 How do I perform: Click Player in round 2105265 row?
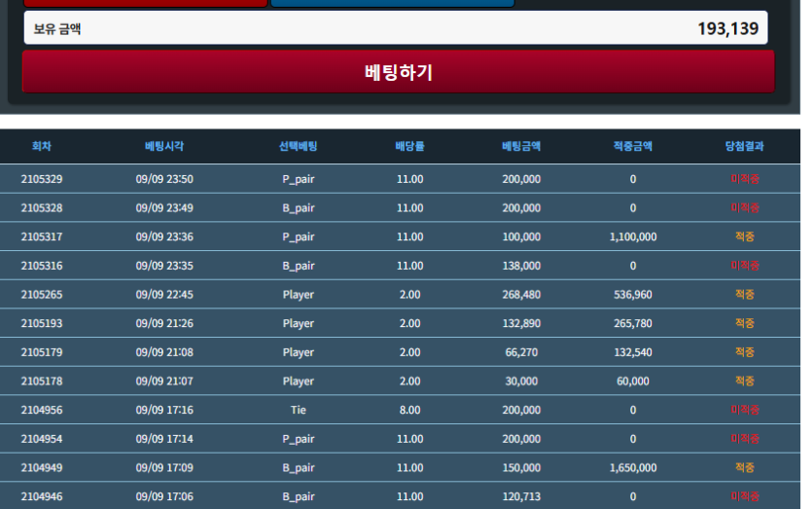299,295
